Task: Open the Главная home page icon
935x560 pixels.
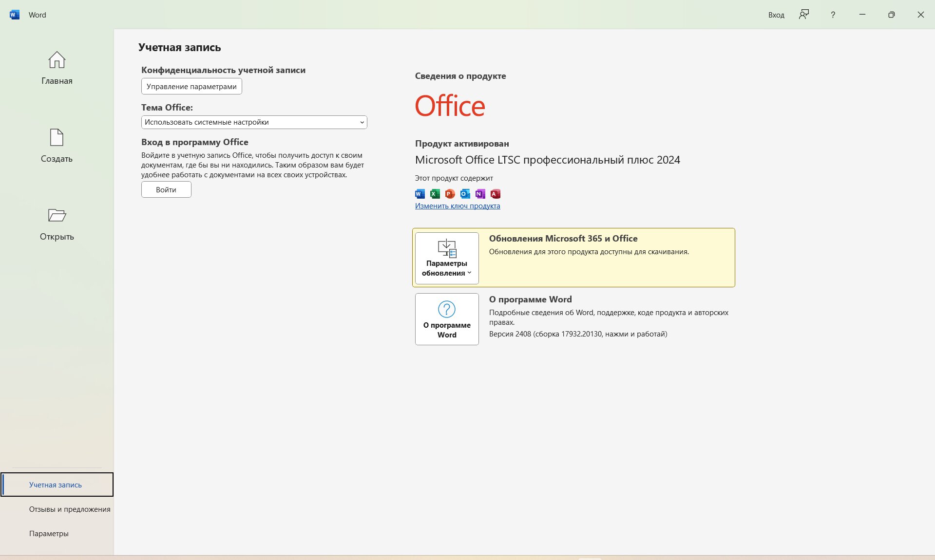Action: pyautogui.click(x=57, y=60)
